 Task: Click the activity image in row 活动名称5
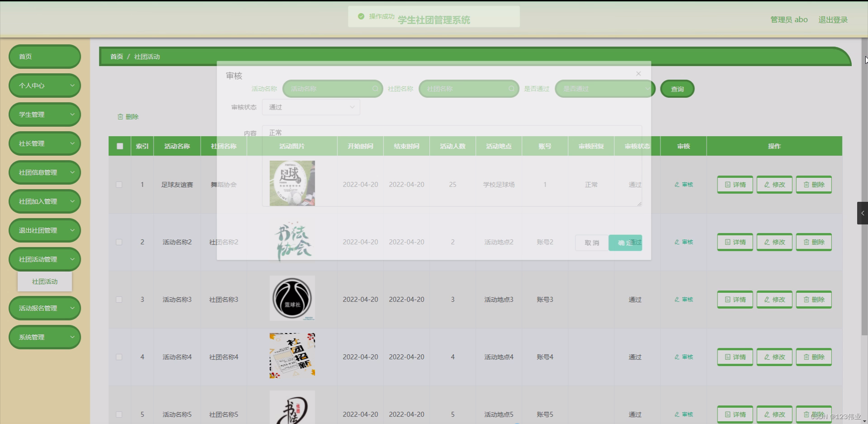point(292,407)
